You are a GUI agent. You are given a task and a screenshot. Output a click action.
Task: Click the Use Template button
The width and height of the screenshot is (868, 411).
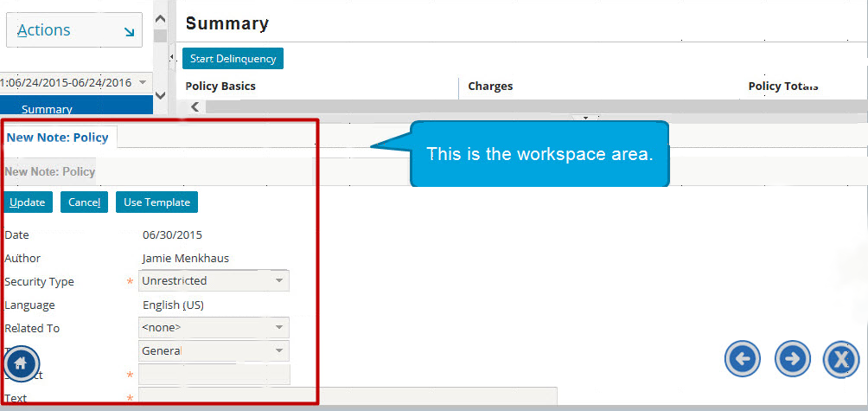click(x=156, y=202)
